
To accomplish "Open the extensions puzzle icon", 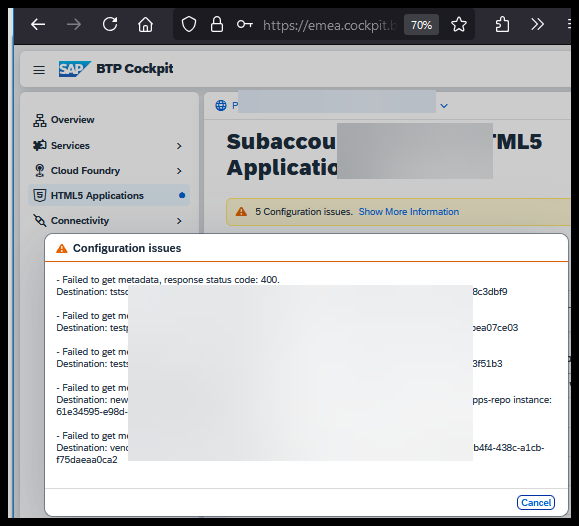I will tap(502, 25).
